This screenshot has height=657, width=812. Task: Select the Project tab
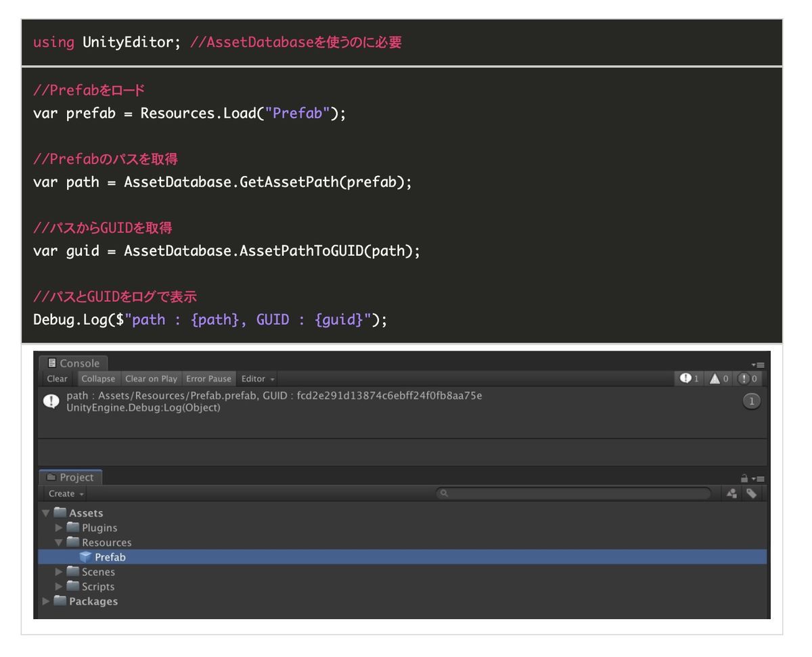[x=70, y=477]
